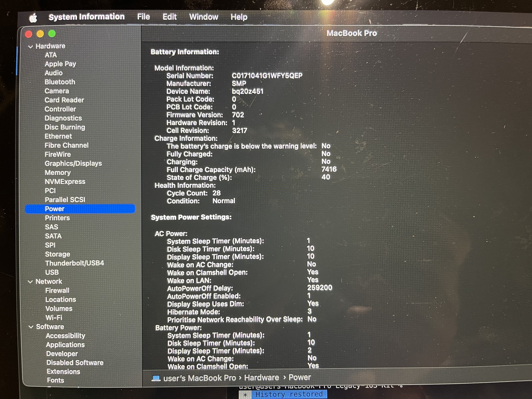The width and height of the screenshot is (532, 399).
Task: Open the File menu
Action: pos(143,17)
